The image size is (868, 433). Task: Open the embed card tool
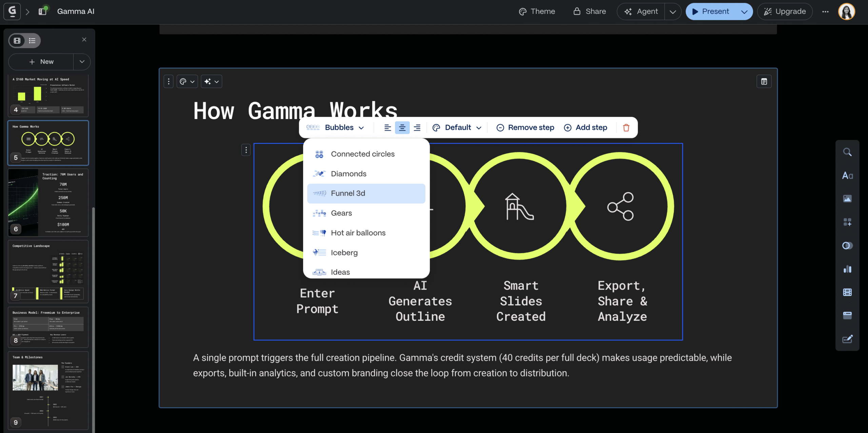point(847,316)
